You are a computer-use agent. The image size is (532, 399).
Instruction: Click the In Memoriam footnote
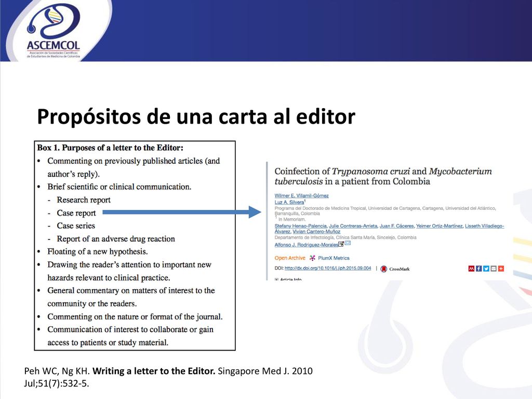coord(291,220)
